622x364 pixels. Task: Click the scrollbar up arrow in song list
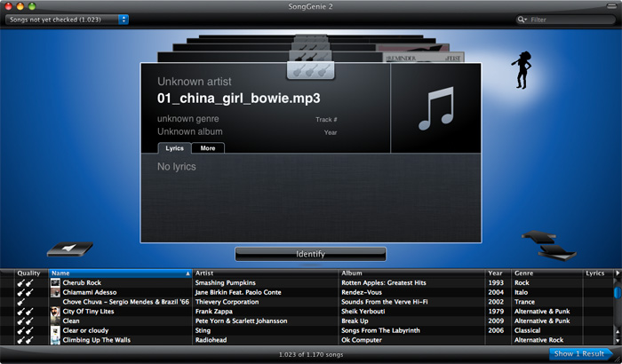[x=618, y=332]
